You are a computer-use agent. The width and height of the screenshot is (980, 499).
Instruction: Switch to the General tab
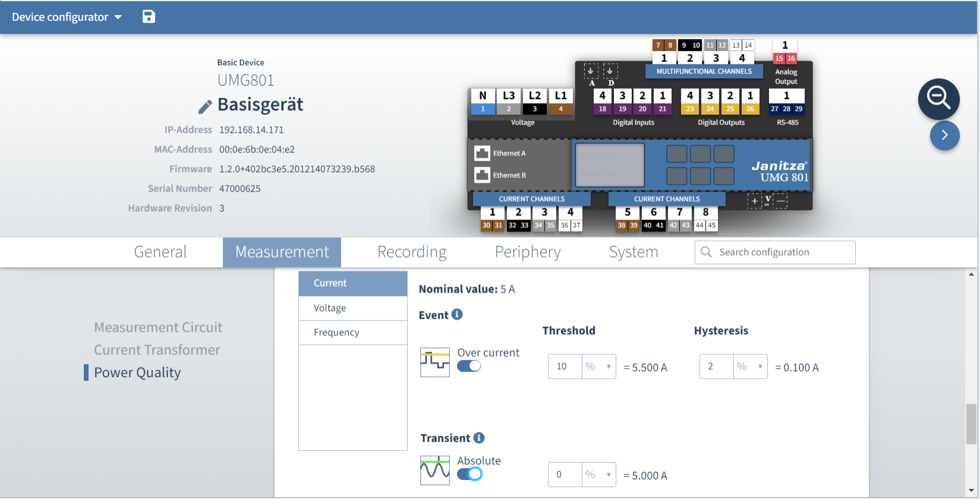pos(160,252)
